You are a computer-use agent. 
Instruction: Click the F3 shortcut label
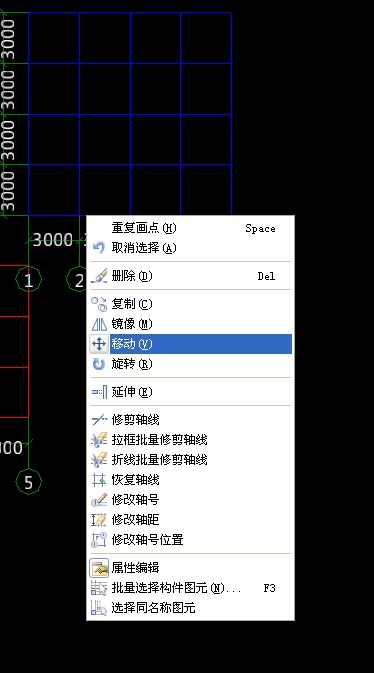click(x=269, y=588)
